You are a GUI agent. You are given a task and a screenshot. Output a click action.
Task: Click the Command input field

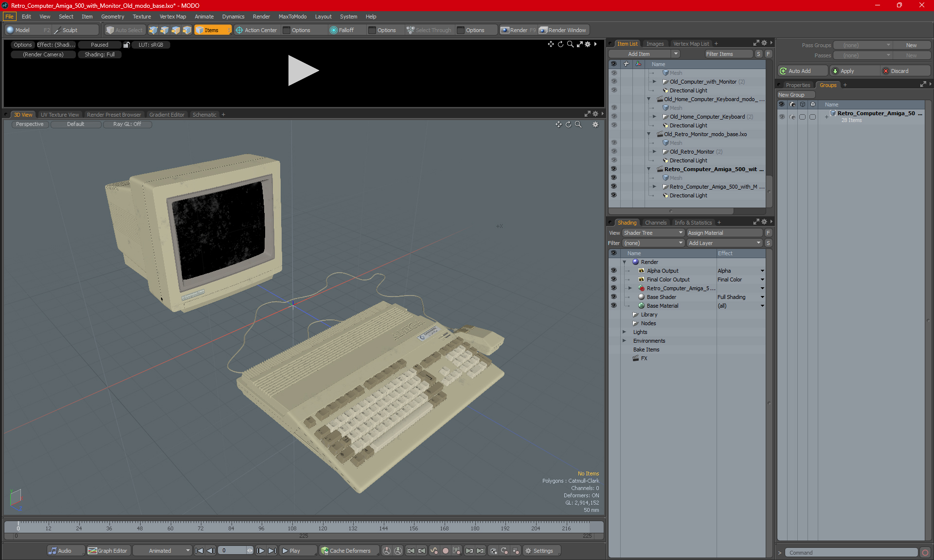pos(851,553)
